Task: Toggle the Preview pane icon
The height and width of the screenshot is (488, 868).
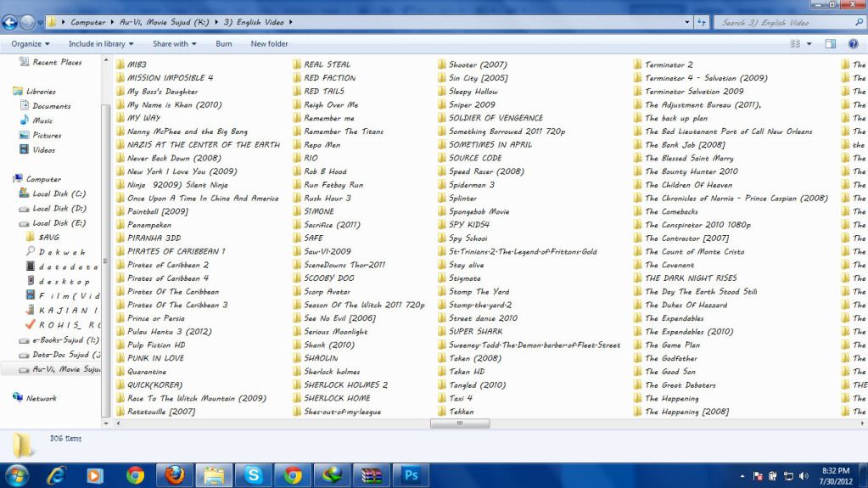Action: pyautogui.click(x=831, y=44)
